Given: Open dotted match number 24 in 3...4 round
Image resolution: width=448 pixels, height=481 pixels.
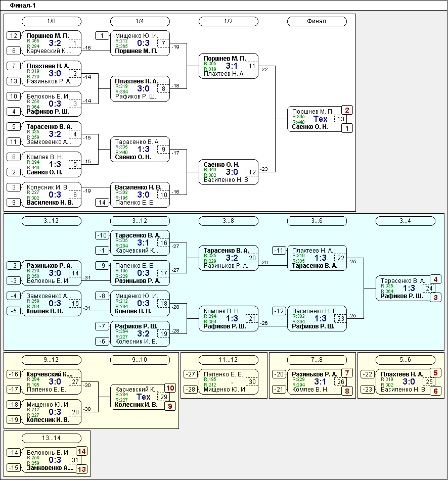Looking at the screenshot, I should [x=429, y=288].
